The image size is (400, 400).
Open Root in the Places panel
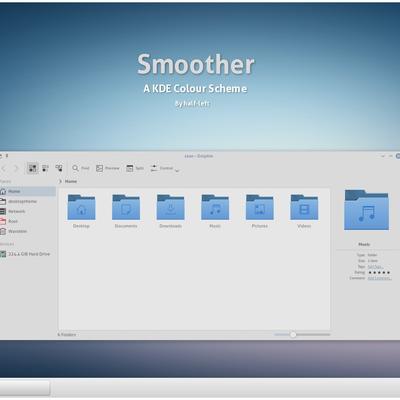[28, 221]
